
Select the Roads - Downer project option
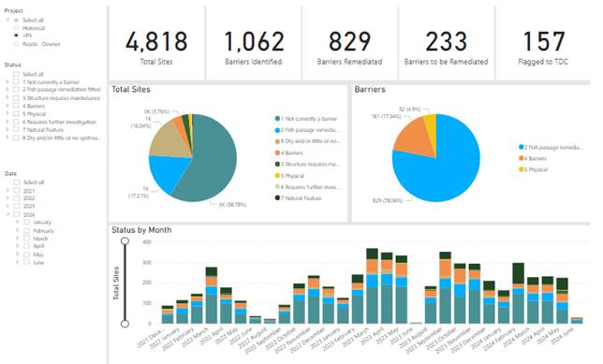pos(16,44)
